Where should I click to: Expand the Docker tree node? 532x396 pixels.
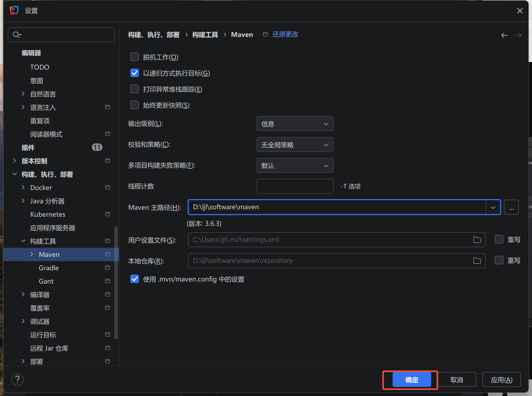(23, 187)
